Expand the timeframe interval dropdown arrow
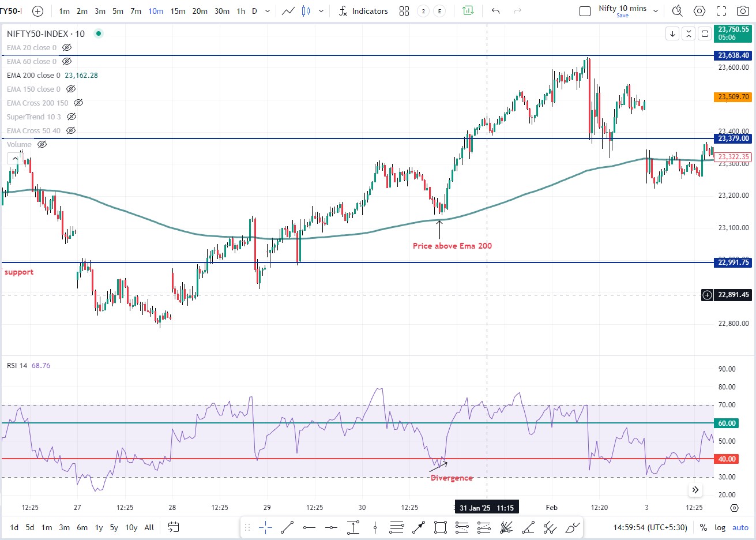756x540 pixels. click(268, 11)
